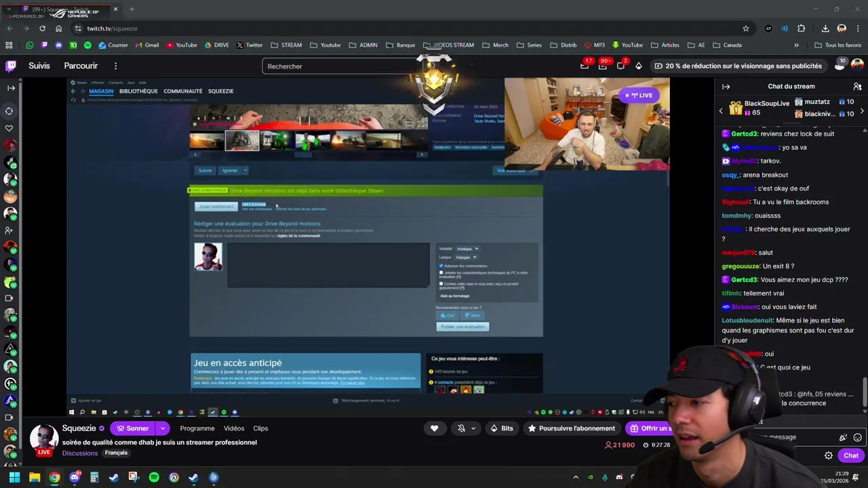
Task: Open the Prime loot crown icon
Action: (585, 66)
